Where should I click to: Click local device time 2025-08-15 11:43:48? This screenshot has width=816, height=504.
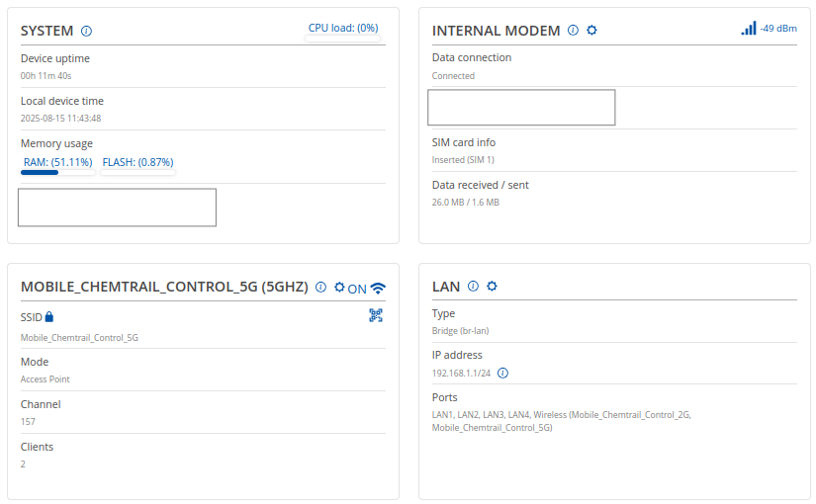coord(61,119)
